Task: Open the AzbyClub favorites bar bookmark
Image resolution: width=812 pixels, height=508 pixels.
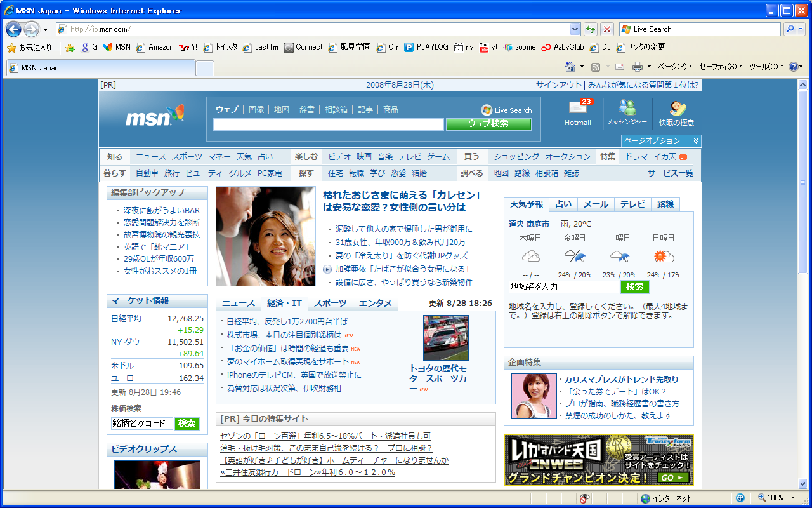Action: tap(563, 48)
